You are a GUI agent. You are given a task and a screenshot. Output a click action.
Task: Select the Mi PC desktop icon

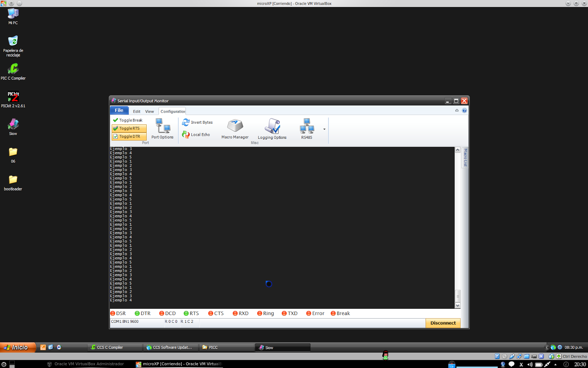click(13, 16)
